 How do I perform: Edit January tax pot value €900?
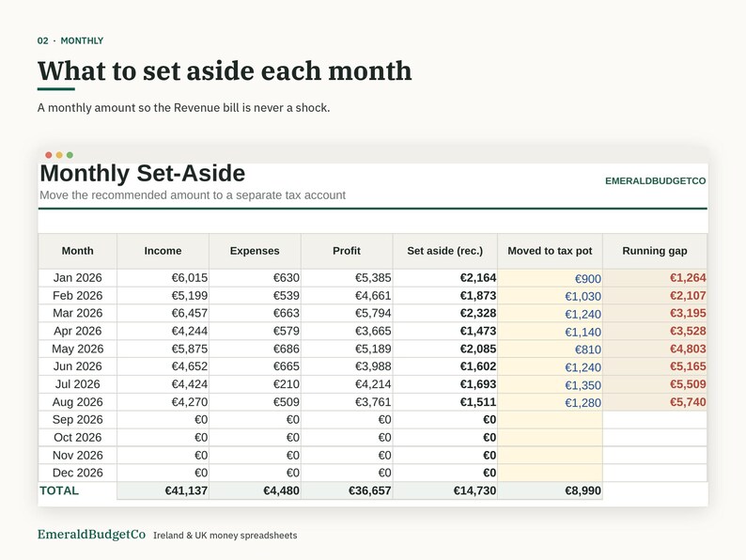click(550, 278)
